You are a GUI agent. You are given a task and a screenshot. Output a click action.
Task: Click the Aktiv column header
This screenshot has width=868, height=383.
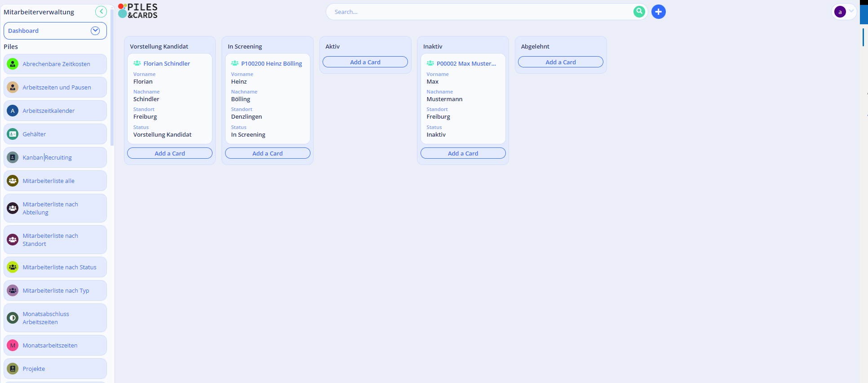click(x=332, y=46)
